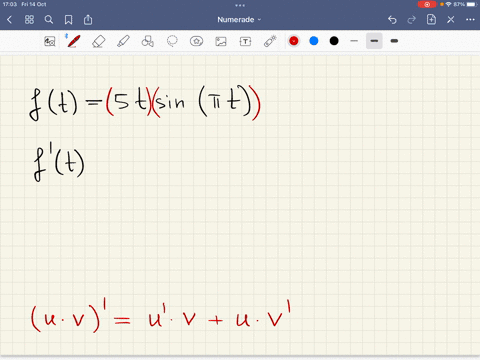This screenshot has height=360, width=480.
Task: Undo the last stroke
Action: [x=392, y=20]
